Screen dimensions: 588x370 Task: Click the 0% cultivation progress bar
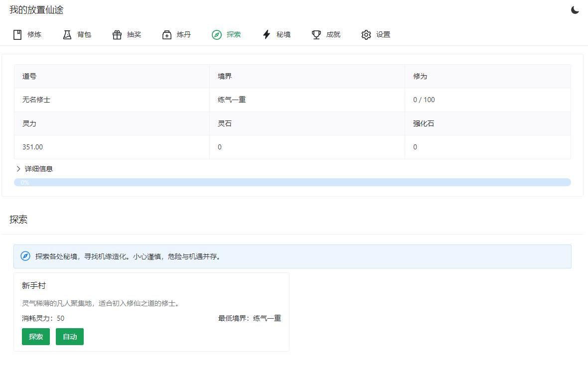pos(292,182)
